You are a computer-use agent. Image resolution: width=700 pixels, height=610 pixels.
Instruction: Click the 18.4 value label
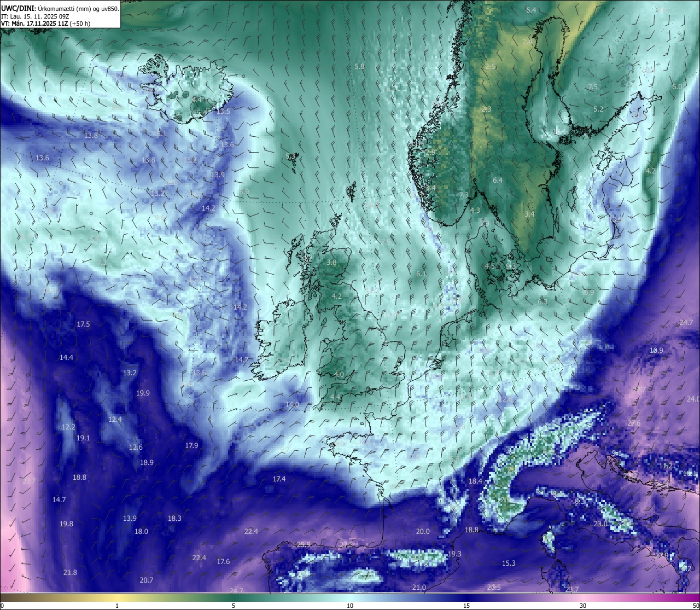tap(475, 481)
